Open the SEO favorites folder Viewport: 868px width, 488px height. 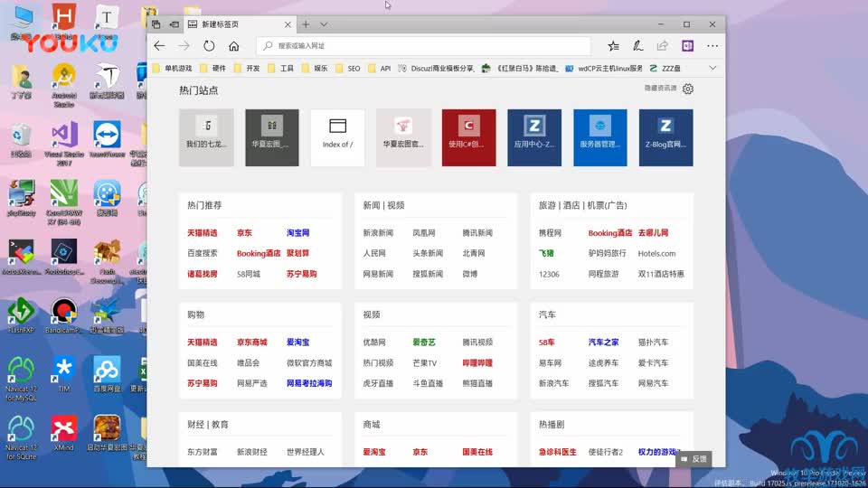[x=347, y=69]
